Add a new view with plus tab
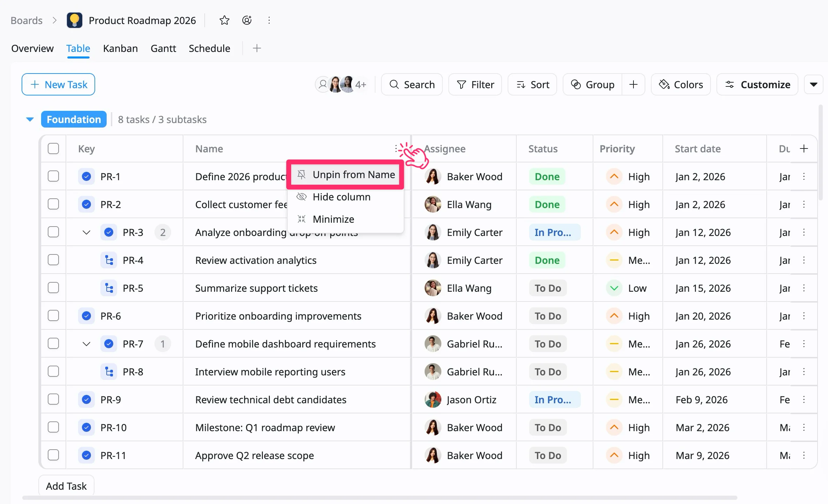 (257, 48)
